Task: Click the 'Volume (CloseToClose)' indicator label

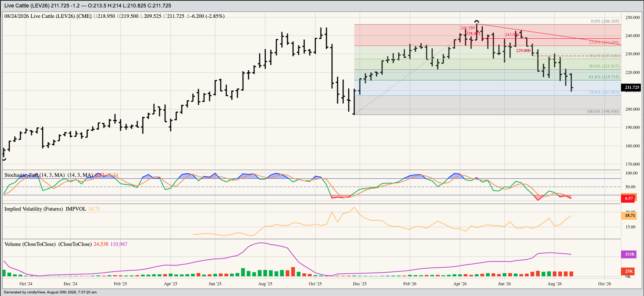Action: pyautogui.click(x=30, y=244)
